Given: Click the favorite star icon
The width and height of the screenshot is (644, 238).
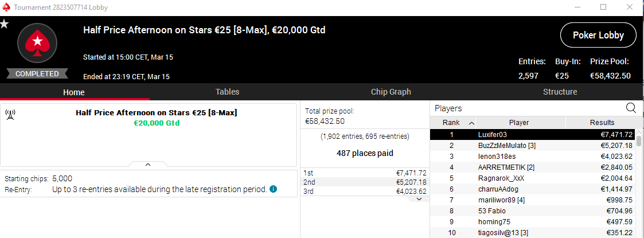Looking at the screenshot, I should tap(5, 24).
